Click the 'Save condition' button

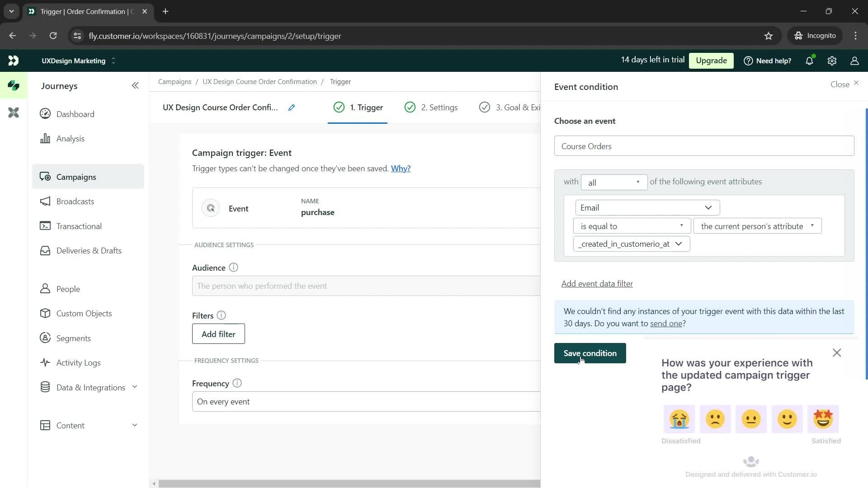[x=590, y=353]
